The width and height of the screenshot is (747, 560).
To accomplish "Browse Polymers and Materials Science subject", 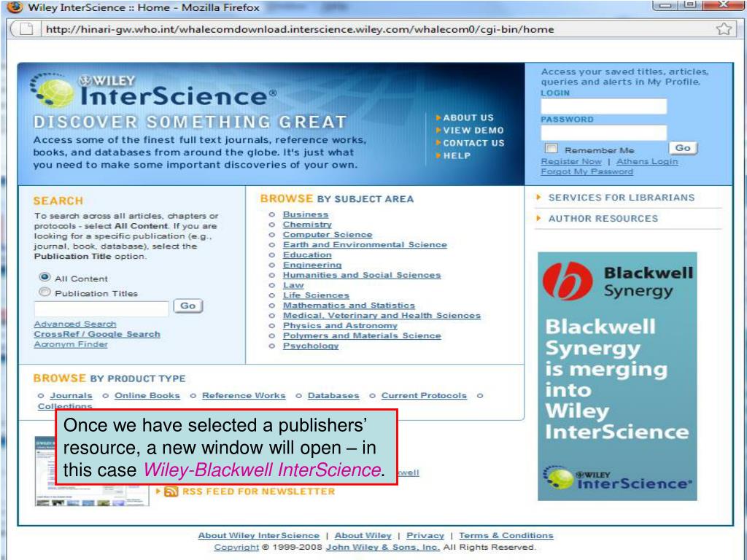I will [362, 335].
